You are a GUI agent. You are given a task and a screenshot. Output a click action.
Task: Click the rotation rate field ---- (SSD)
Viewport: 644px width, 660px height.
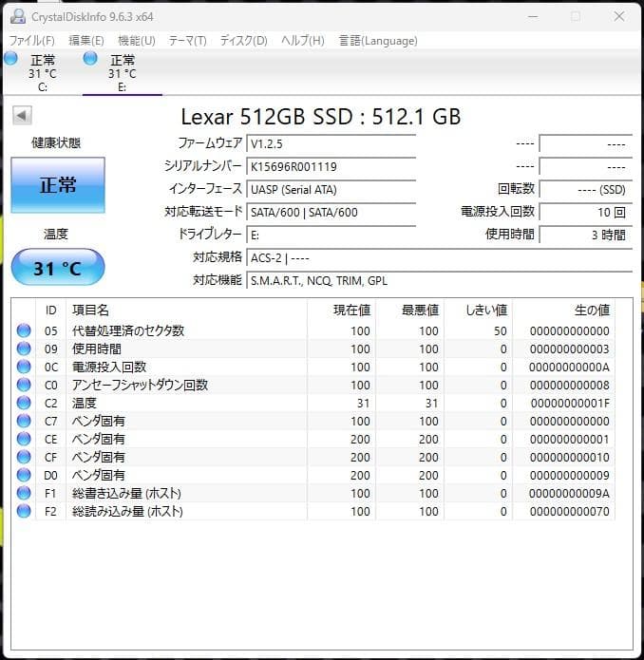click(586, 189)
